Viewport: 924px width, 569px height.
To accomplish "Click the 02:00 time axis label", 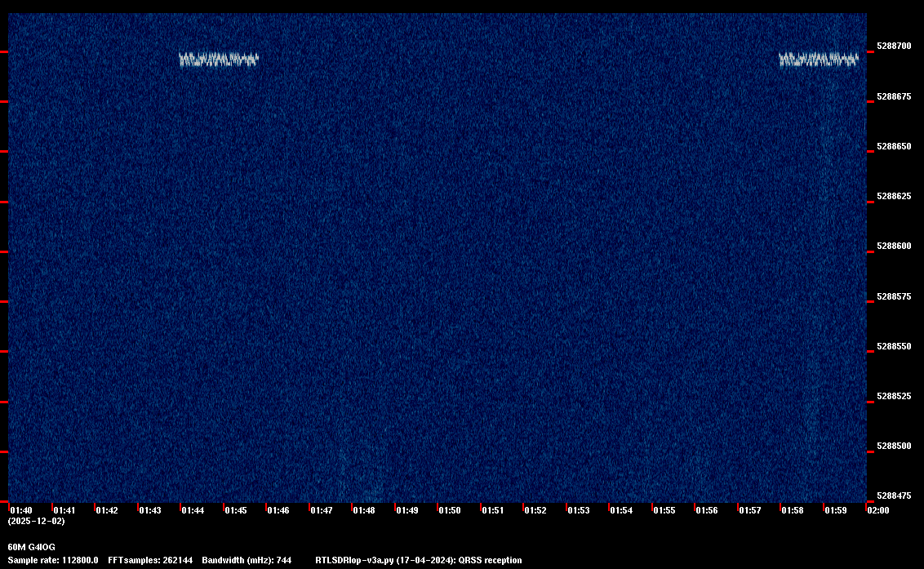I will [878, 510].
